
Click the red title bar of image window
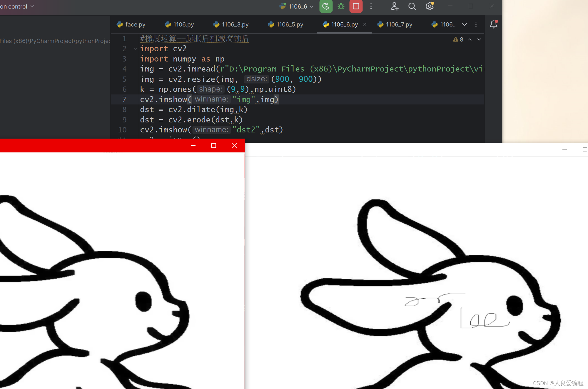(88, 145)
